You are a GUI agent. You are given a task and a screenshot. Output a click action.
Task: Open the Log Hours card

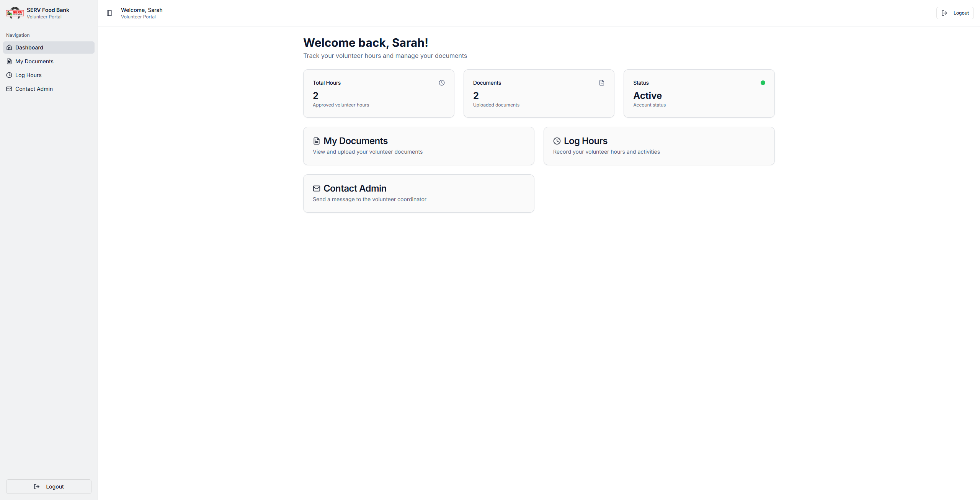pyautogui.click(x=658, y=146)
